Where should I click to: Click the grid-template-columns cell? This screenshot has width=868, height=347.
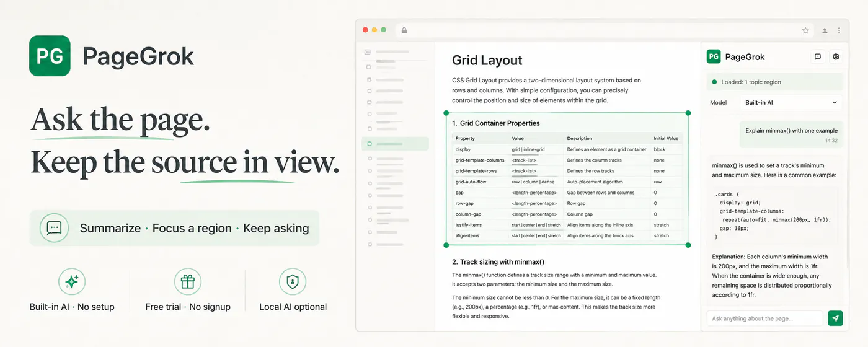[x=480, y=160]
